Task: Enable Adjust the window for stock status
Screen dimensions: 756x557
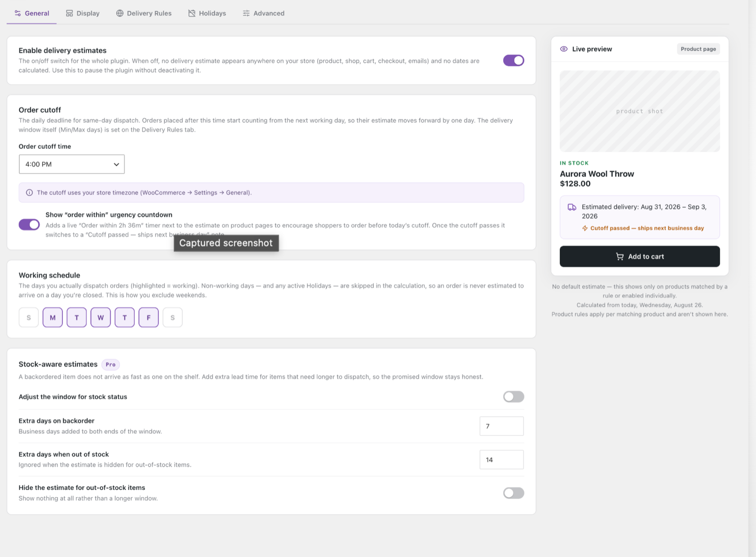Action: point(514,397)
